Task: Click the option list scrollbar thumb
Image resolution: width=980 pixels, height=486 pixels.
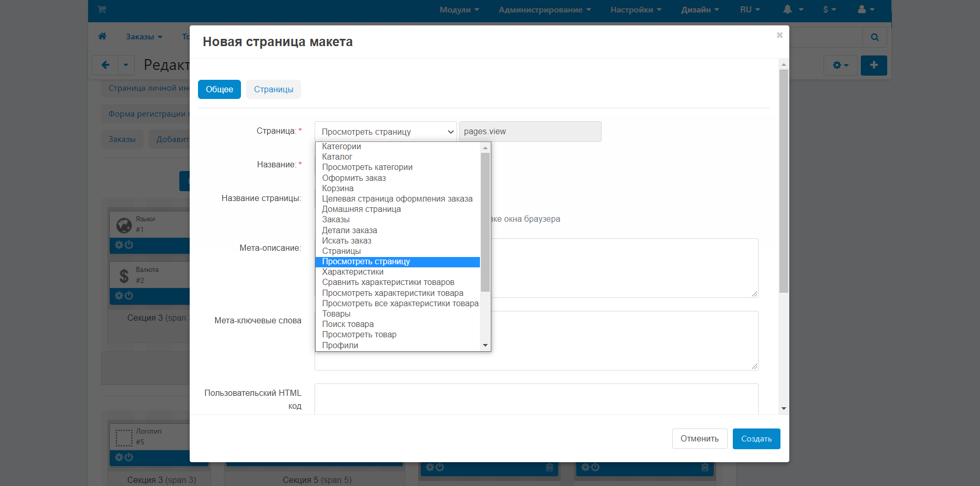Action: click(x=485, y=223)
